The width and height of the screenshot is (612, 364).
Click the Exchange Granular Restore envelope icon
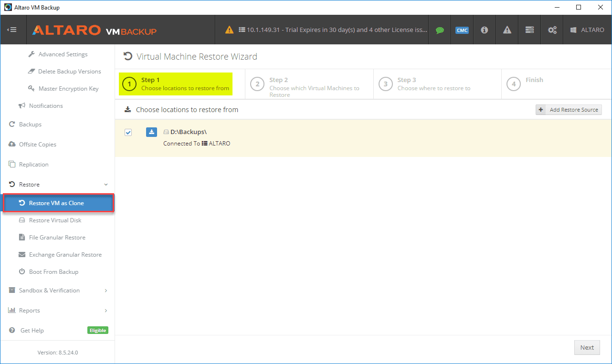click(x=22, y=255)
